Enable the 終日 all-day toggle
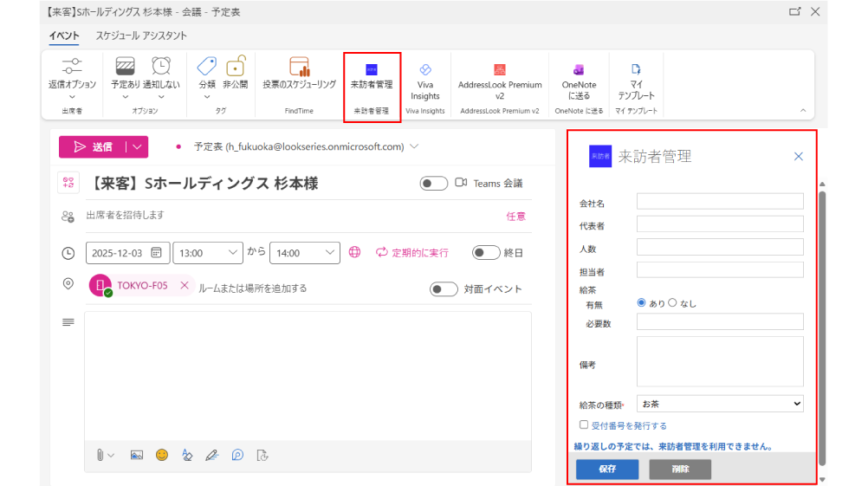The height and width of the screenshot is (486, 868). point(486,253)
